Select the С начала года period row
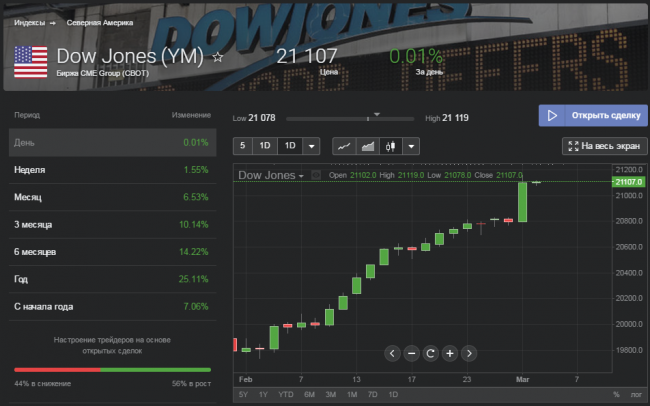 tap(112, 307)
